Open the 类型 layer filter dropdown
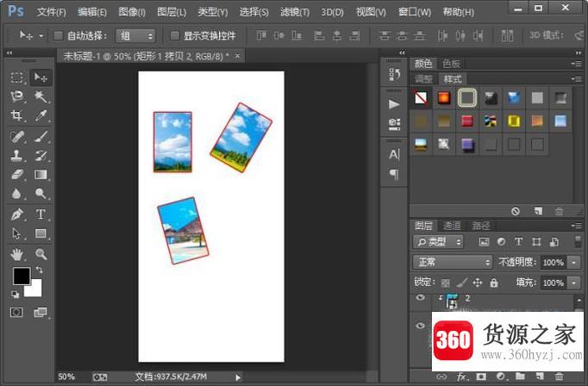Screen dimensions: 588x386 438,242
